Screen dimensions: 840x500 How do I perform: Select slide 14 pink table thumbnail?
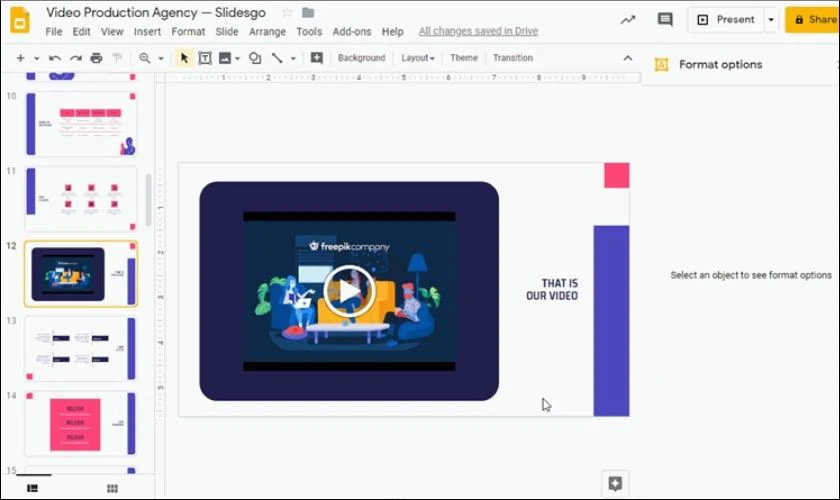tap(81, 424)
